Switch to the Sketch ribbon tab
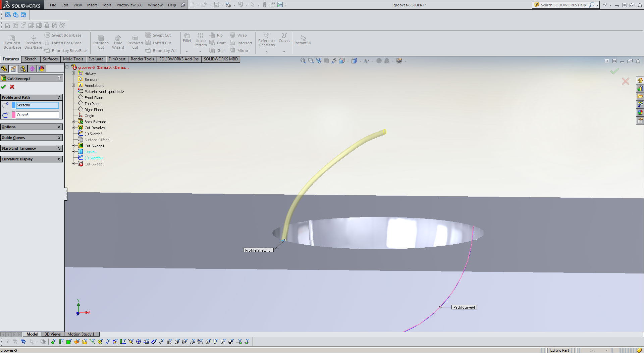This screenshot has width=644, height=353. 31,59
